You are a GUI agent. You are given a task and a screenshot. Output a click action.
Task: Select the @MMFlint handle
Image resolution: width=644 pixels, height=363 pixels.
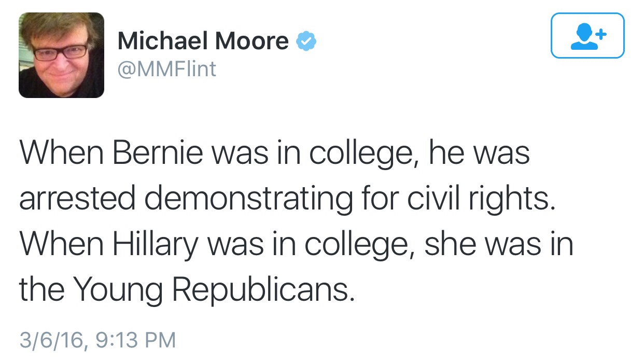(166, 69)
